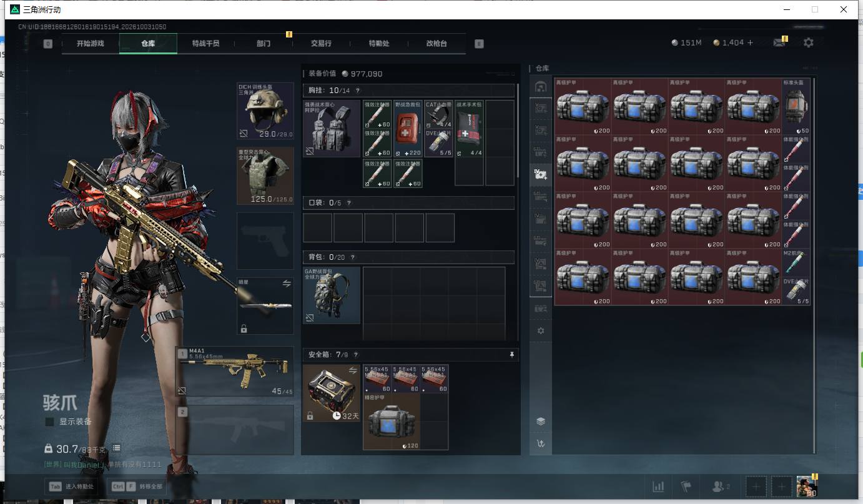Select the precision armor repair kit 120
The width and height of the screenshot is (863, 504).
click(x=392, y=422)
